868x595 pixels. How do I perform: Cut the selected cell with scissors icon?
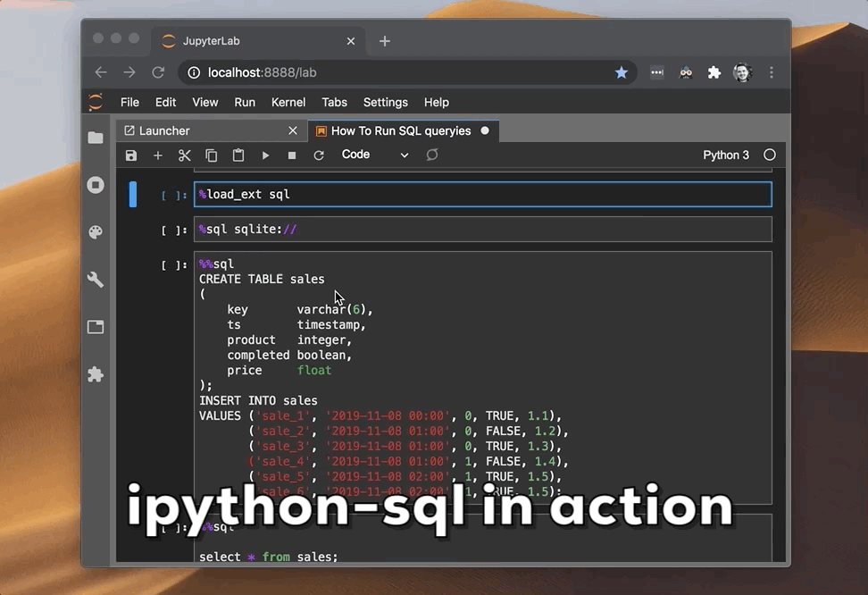tap(184, 155)
